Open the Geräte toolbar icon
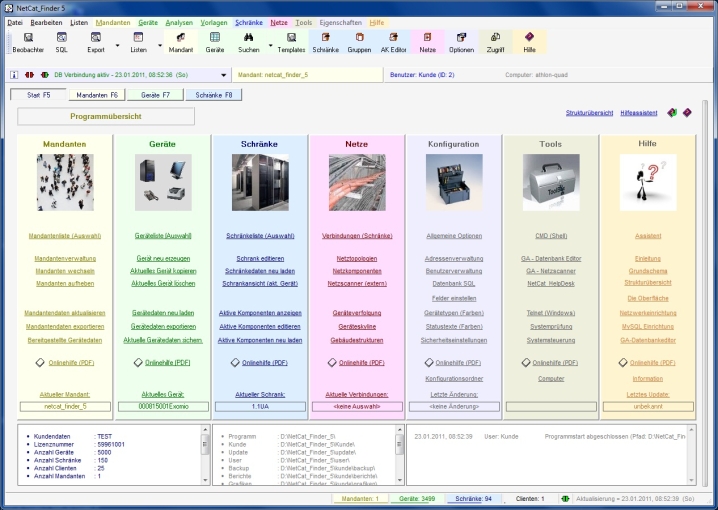 point(215,42)
